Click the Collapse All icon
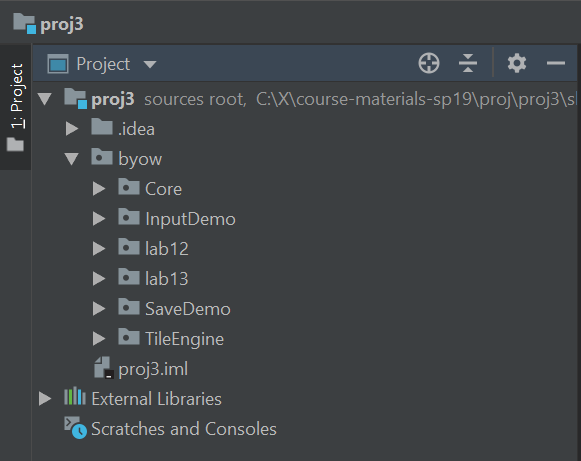This screenshot has width=581, height=461. coord(468,63)
